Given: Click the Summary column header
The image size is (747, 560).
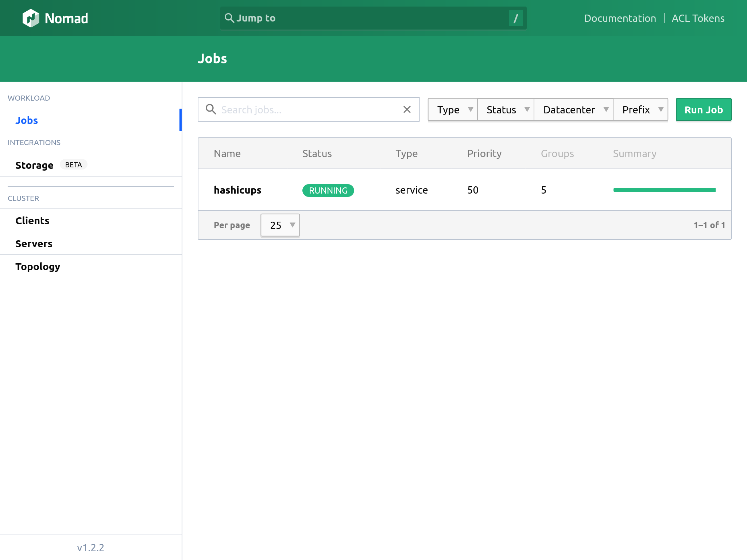Looking at the screenshot, I should tap(635, 154).
